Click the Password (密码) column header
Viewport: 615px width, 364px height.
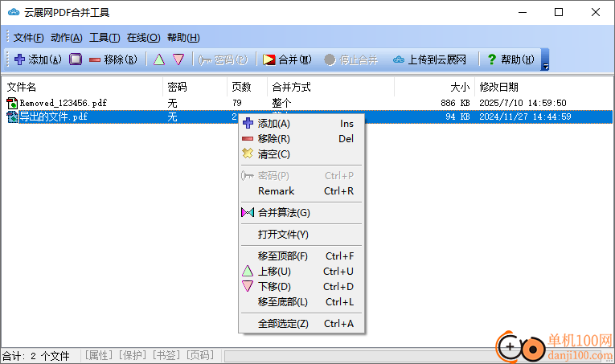pyautogui.click(x=195, y=87)
